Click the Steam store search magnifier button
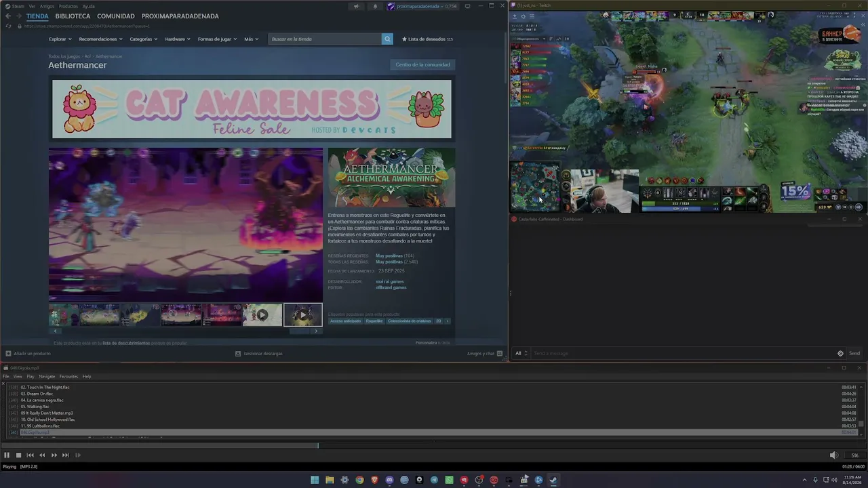 (387, 39)
